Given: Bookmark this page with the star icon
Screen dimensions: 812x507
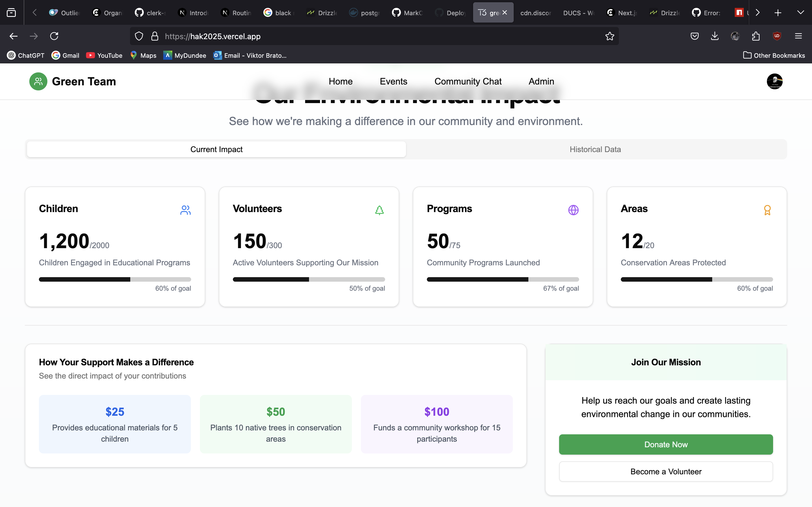Looking at the screenshot, I should pyautogui.click(x=610, y=36).
